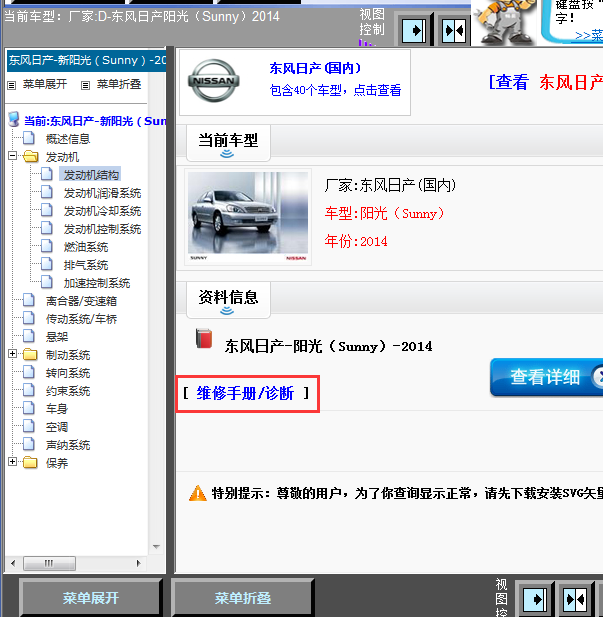
Task: Select 约束系统 in the tree
Action: pos(68,391)
